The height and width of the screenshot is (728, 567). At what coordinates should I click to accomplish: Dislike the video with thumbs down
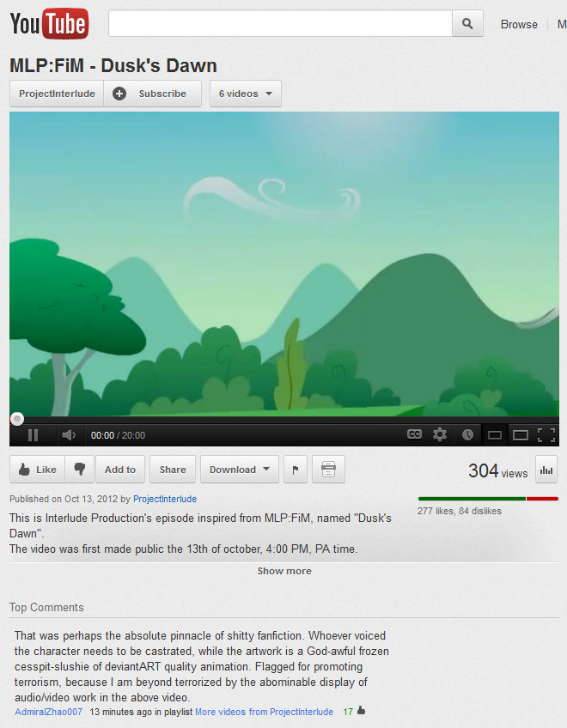pyautogui.click(x=80, y=470)
